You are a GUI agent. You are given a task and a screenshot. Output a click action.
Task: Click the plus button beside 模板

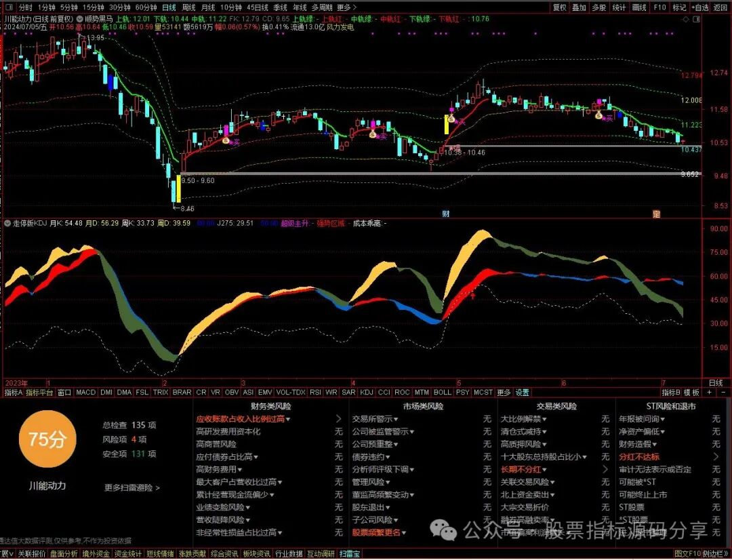[x=710, y=393]
